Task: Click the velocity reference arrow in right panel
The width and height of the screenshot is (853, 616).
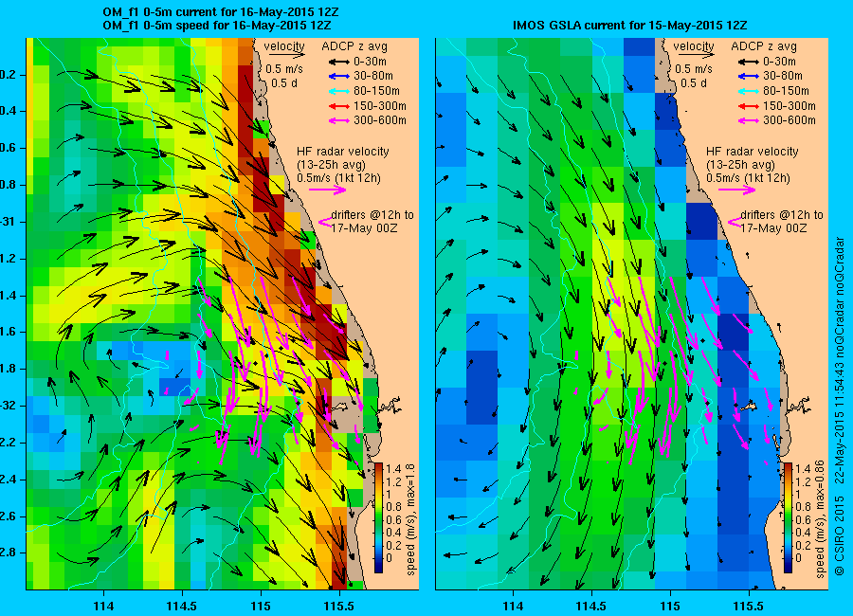Action: (x=697, y=55)
